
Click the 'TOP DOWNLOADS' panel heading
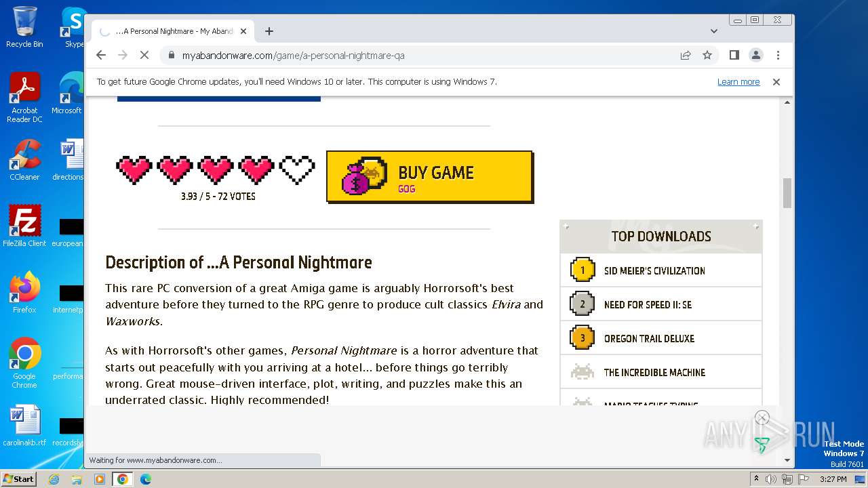coord(661,237)
